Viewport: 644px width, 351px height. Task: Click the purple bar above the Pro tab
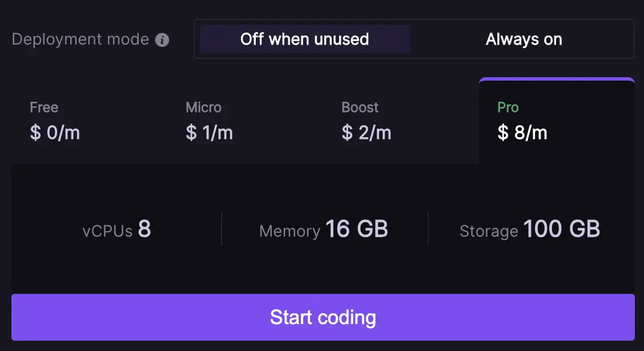[x=557, y=80]
